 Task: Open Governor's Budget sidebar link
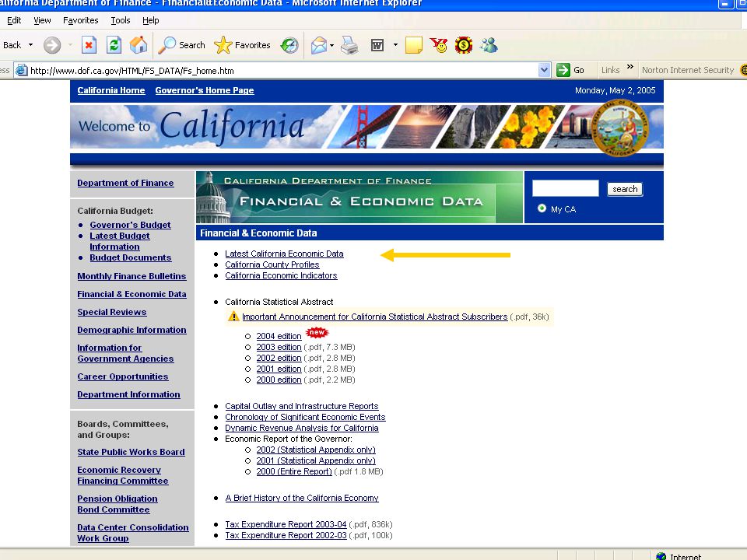[130, 225]
